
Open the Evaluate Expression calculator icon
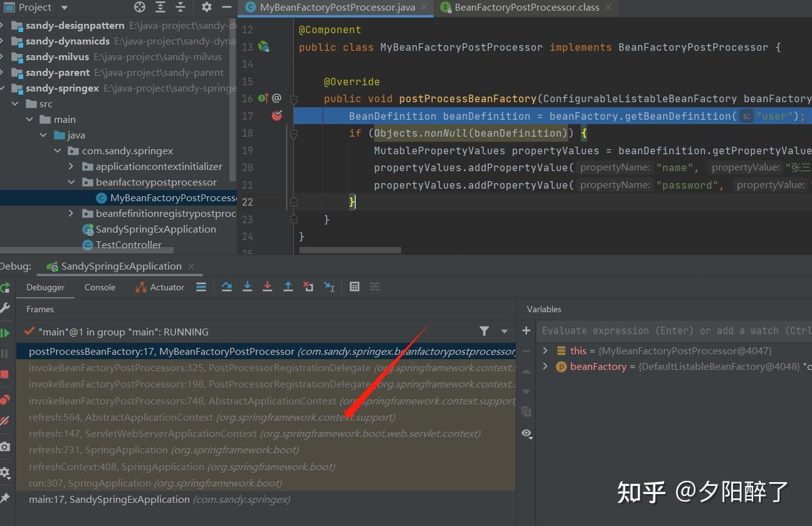point(355,287)
